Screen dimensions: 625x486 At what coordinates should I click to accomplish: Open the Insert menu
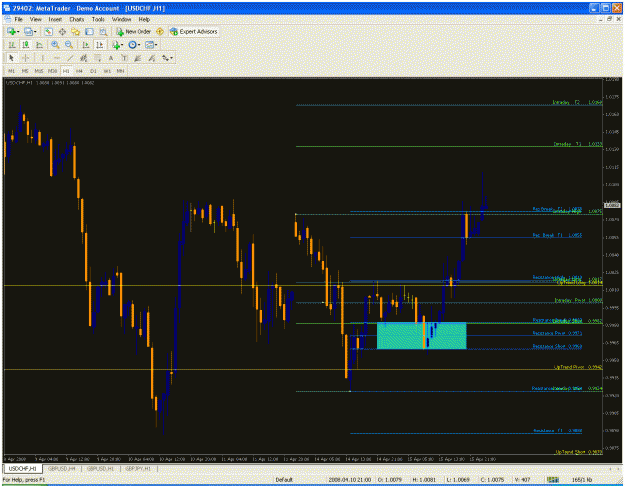click(55, 19)
